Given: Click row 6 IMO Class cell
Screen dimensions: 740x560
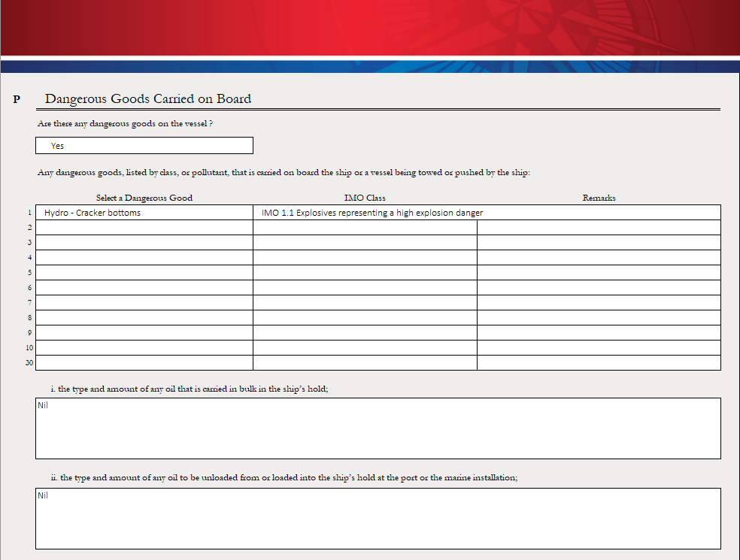Looking at the screenshot, I should [365, 288].
